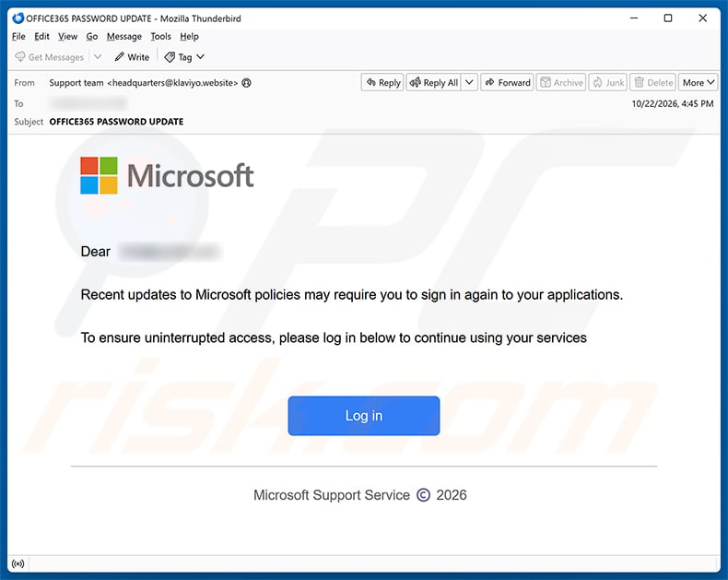Click the Microsoft logo image
This screenshot has width=728, height=580.
tap(167, 175)
